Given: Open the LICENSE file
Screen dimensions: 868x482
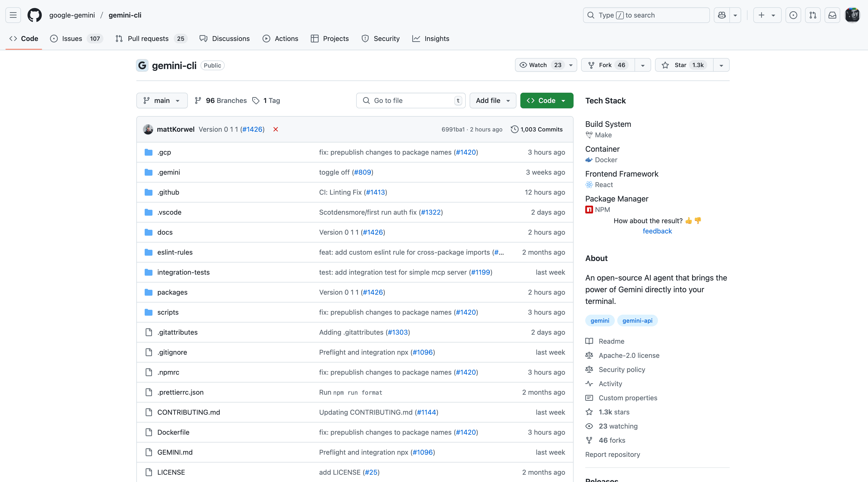Looking at the screenshot, I should click(x=171, y=472).
